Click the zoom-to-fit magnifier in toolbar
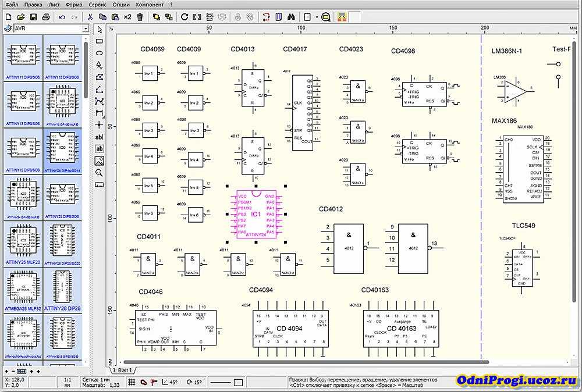Screen dimensions: 582x392 point(326,17)
